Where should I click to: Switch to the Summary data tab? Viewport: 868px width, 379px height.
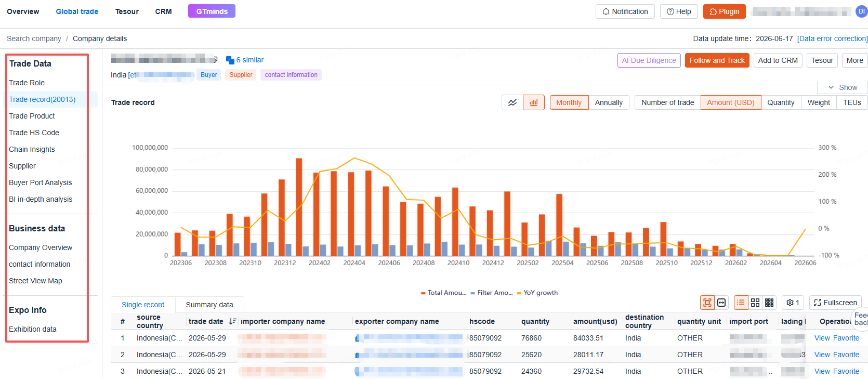(209, 305)
